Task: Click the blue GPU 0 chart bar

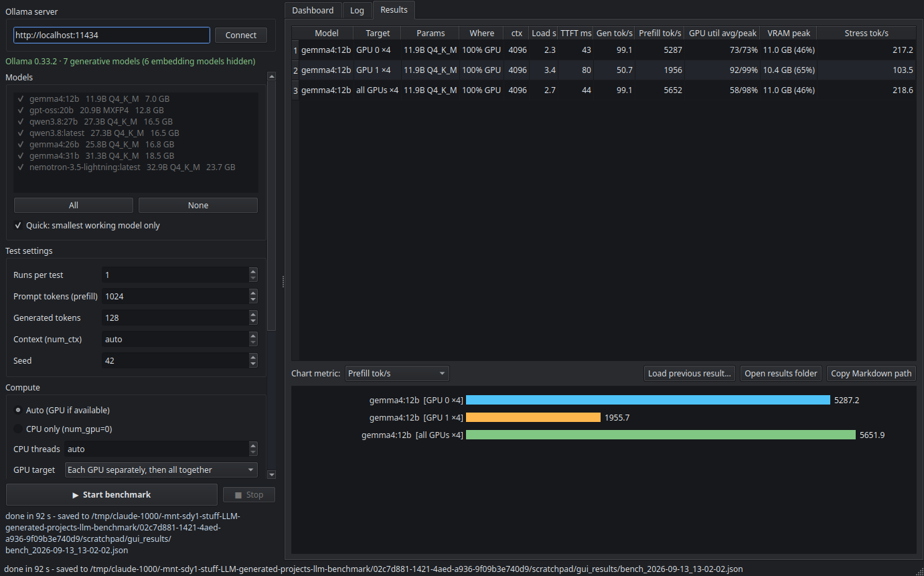Action: pyautogui.click(x=648, y=401)
